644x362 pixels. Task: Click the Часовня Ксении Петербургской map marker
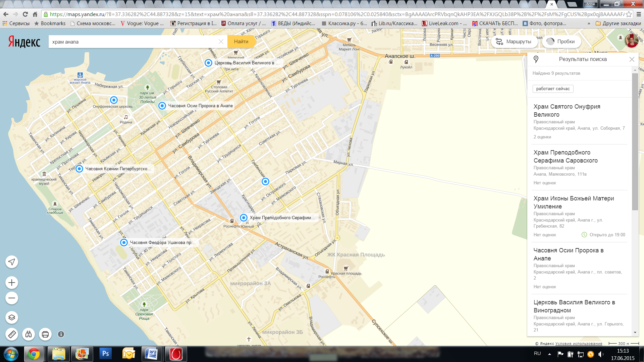79,169
